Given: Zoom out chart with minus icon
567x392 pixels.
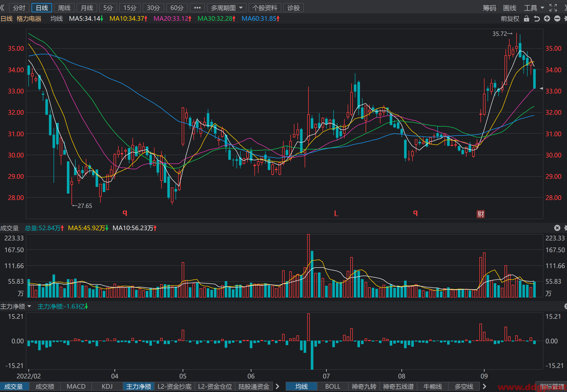Looking at the screenshot, I should 557,18.
